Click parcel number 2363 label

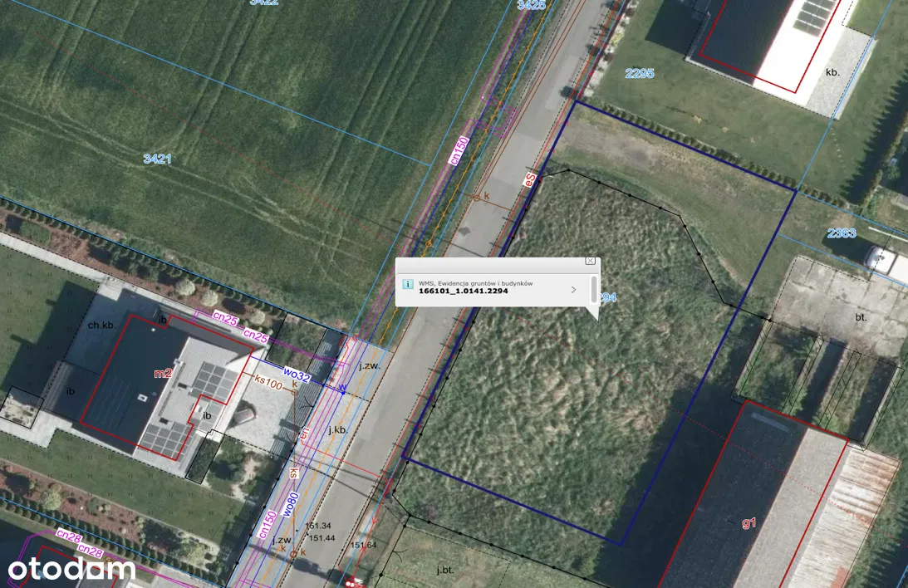pos(841,233)
